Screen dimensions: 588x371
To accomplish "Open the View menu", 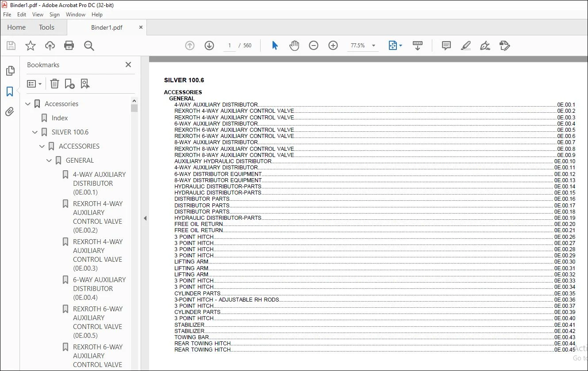I will 38,15.
